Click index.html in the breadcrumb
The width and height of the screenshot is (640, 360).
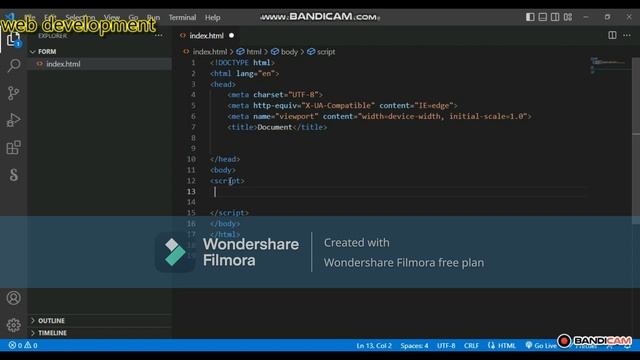pyautogui.click(x=210, y=52)
